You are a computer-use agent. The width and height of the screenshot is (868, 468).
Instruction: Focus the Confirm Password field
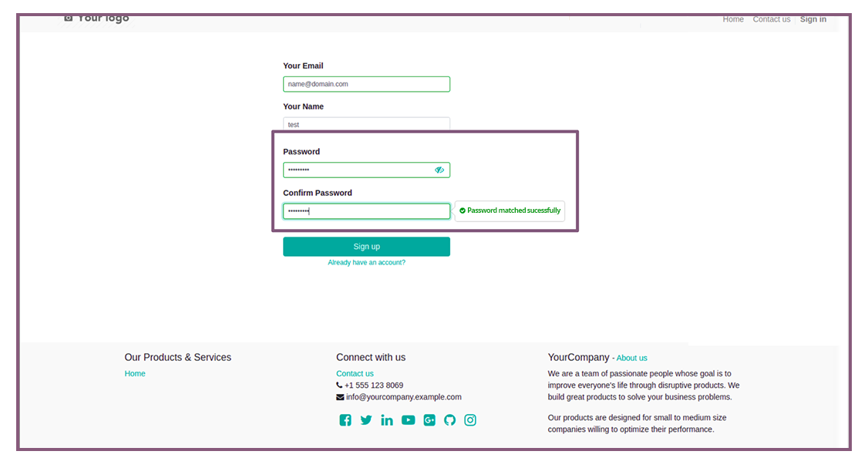[366, 211]
